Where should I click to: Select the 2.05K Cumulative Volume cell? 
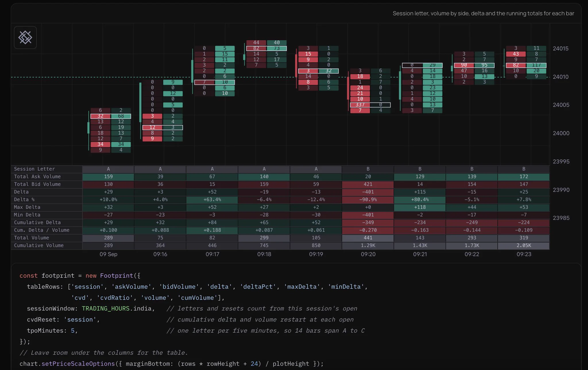coord(524,245)
